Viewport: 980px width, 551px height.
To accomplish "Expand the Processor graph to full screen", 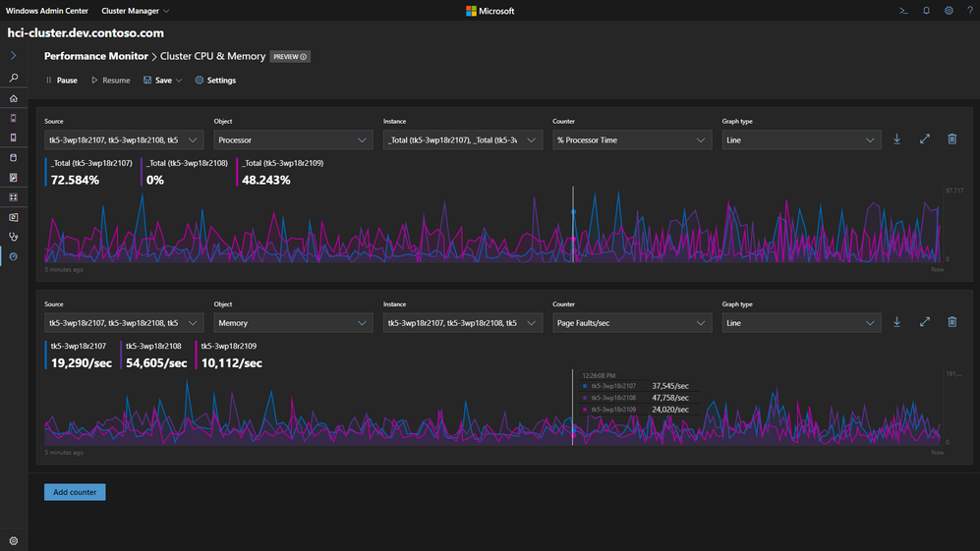I will pyautogui.click(x=925, y=139).
